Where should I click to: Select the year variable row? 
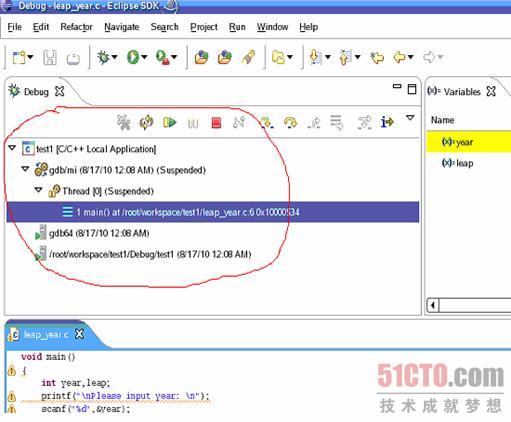(469, 142)
